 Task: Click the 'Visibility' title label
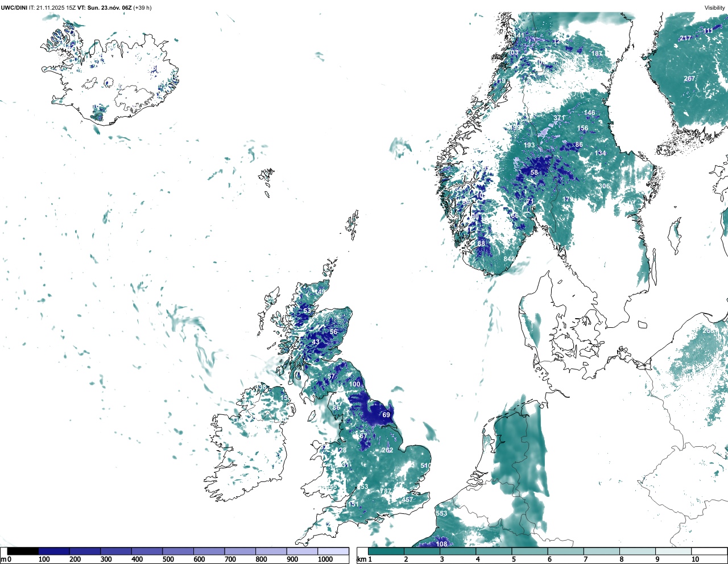coord(715,7)
